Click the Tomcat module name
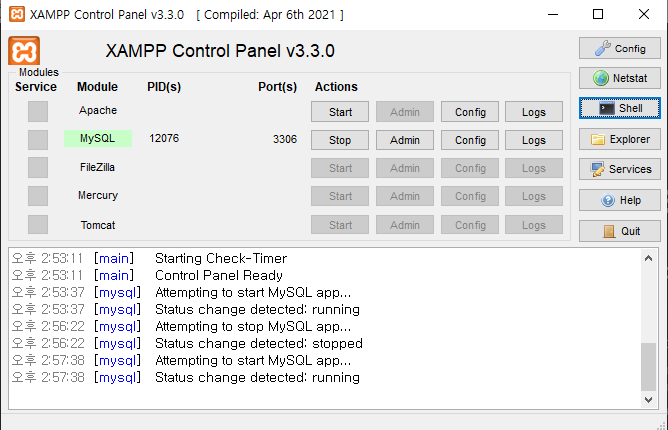The width and height of the screenshot is (668, 430). 98,225
